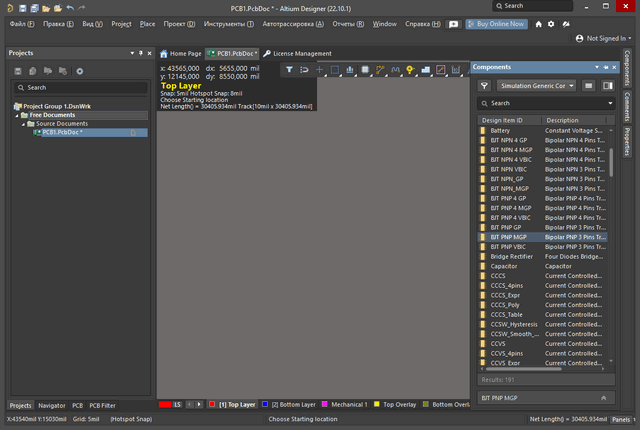Pin the Projects panel with pushpin
Image resolution: width=640 pixels, height=430 pixels.
pos(142,53)
